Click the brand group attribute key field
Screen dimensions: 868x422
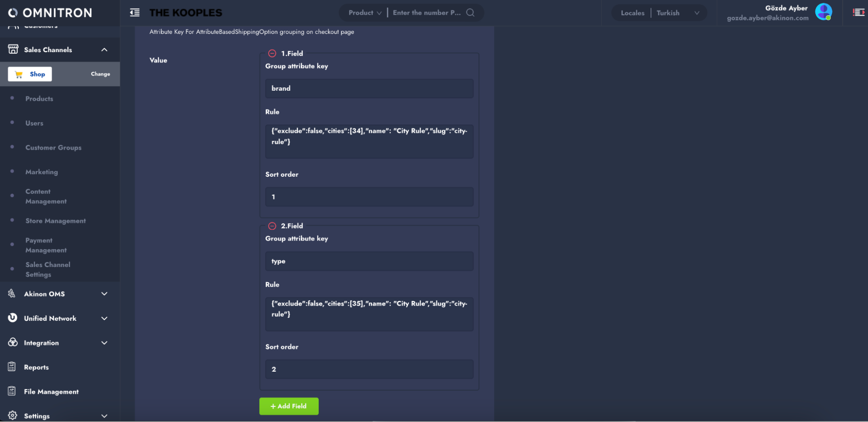click(369, 88)
